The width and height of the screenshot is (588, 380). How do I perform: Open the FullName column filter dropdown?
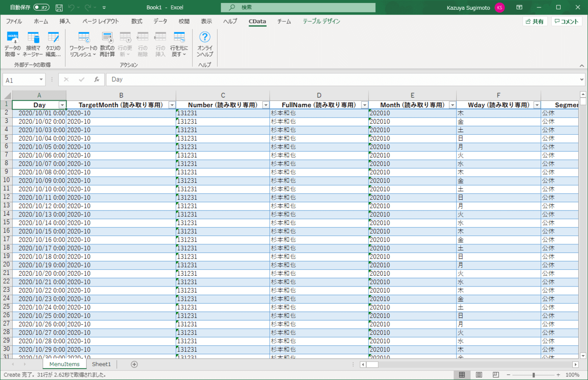coord(364,105)
